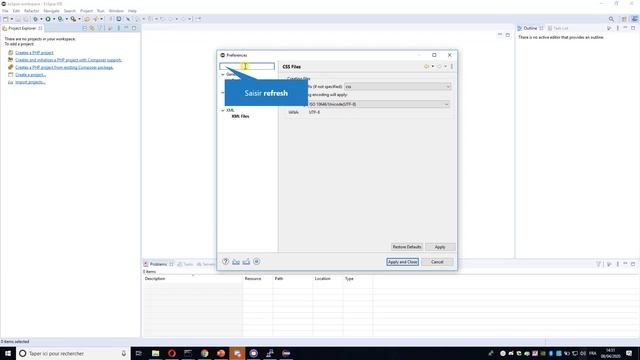Image resolution: width=640 pixels, height=360 pixels.
Task: Open Chrome from the taskbar
Action: click(204, 353)
